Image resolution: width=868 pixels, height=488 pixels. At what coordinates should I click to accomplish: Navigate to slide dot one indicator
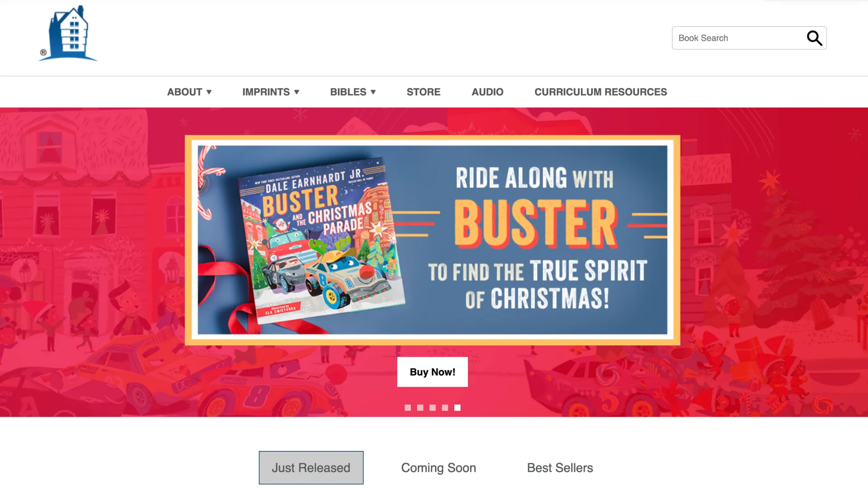pyautogui.click(x=408, y=408)
